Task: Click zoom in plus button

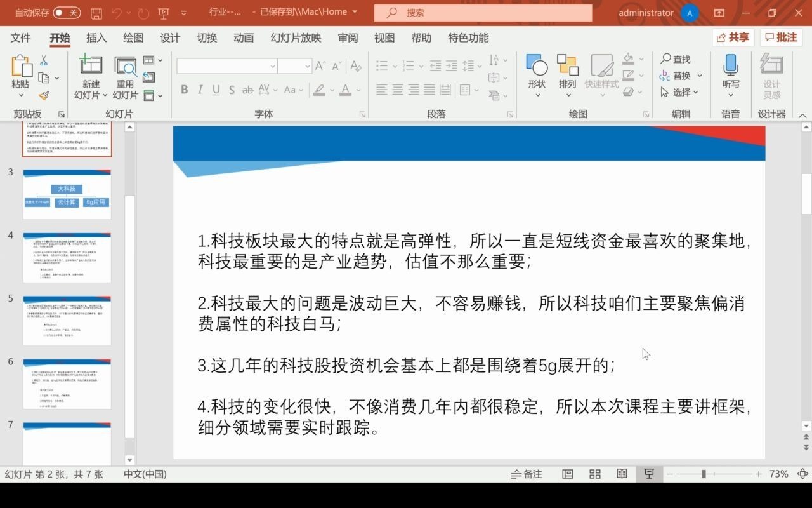Action: (x=758, y=474)
